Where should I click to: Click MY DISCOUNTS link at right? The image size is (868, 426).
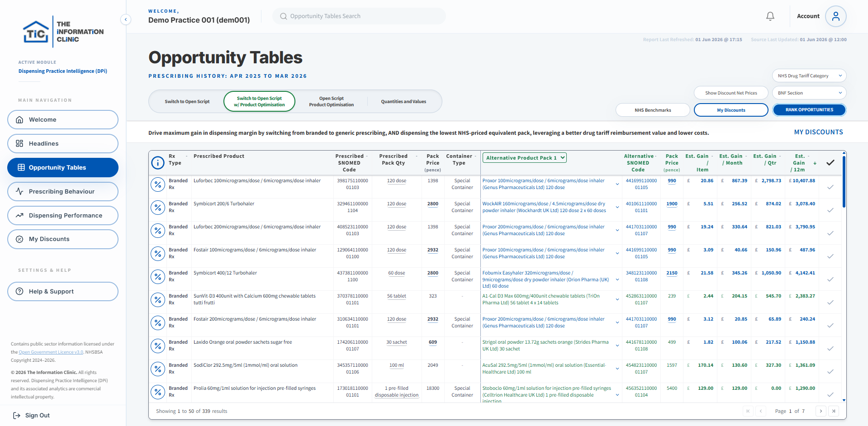818,133
